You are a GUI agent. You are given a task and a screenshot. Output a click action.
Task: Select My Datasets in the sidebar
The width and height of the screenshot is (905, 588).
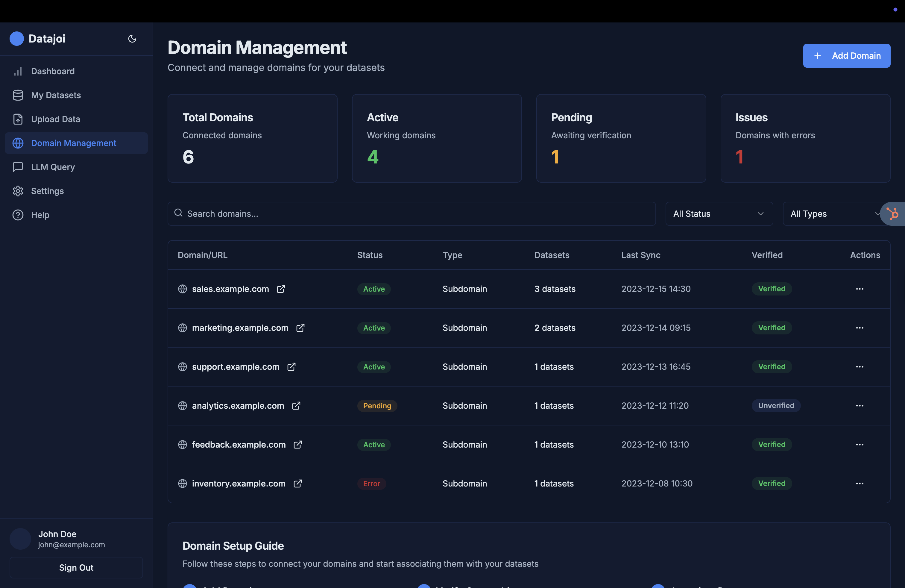(x=56, y=95)
